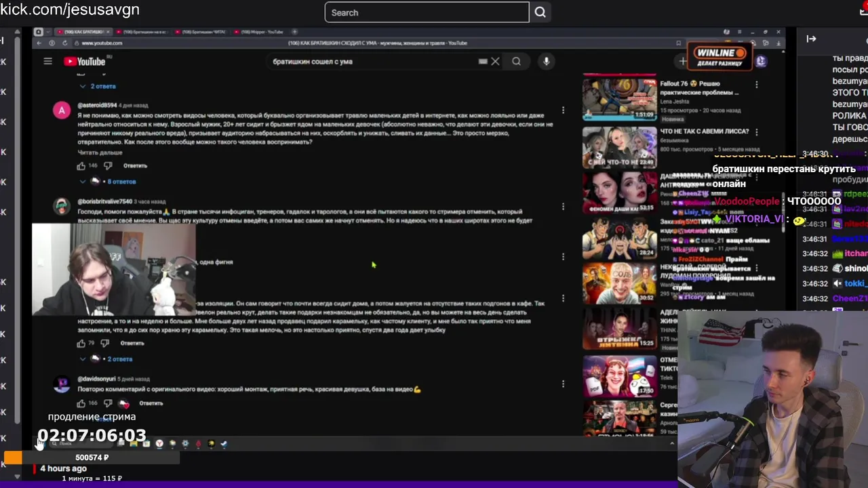
Task: Click the asteroid8594 avatar with letter A
Action: (x=62, y=110)
